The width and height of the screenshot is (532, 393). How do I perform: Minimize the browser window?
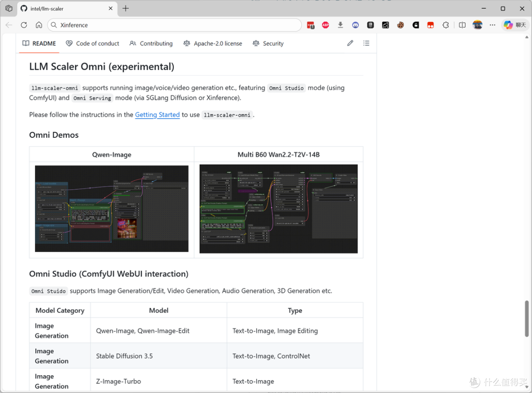tap(484, 8)
